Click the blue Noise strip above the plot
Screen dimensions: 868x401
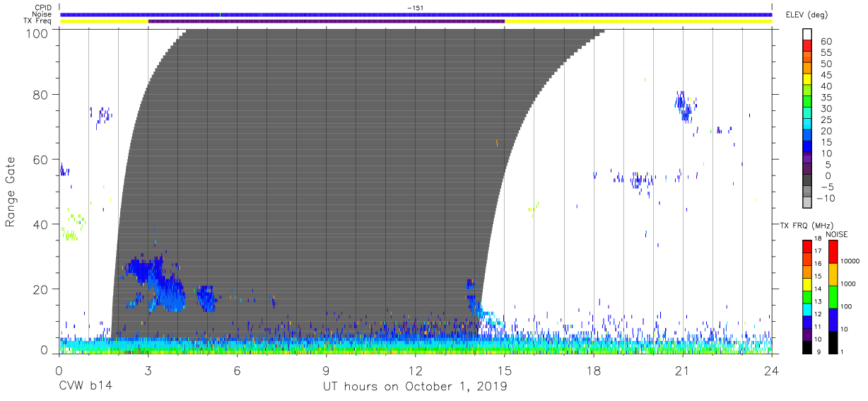[x=416, y=14]
